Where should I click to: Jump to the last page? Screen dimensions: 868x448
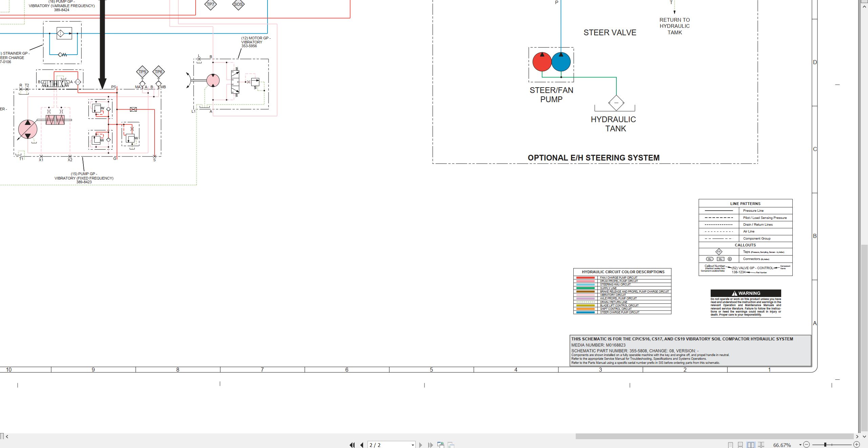coord(430,445)
